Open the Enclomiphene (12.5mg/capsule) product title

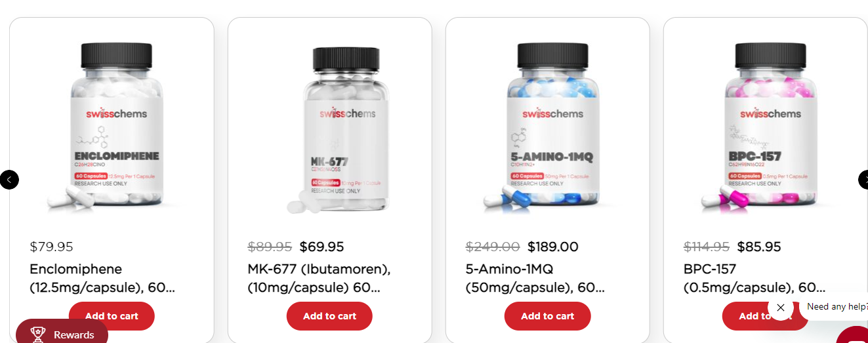point(102,278)
